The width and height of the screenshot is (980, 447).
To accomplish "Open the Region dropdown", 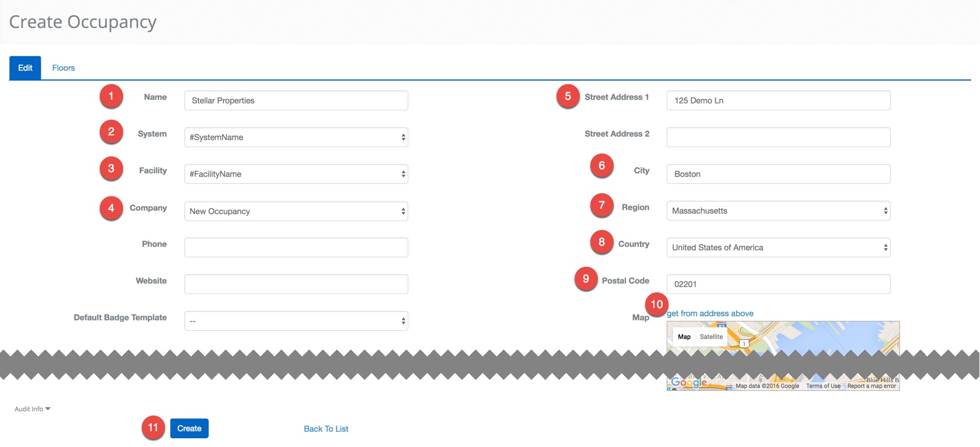I will coord(778,211).
